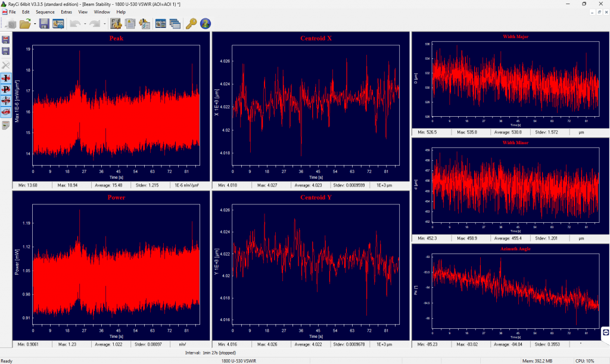Click the Peak chart plot area
Screen dimensions: 610x364
(x=116, y=105)
